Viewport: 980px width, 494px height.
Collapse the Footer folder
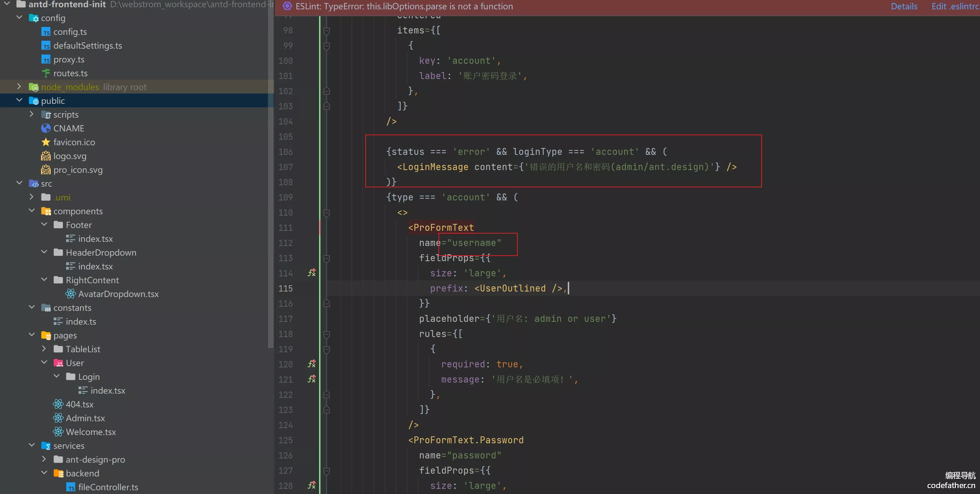[x=44, y=225]
